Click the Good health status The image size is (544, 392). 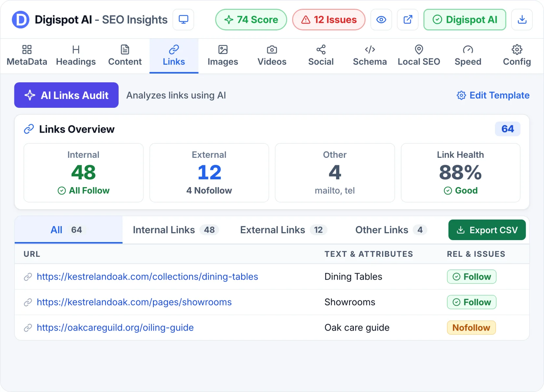(461, 190)
